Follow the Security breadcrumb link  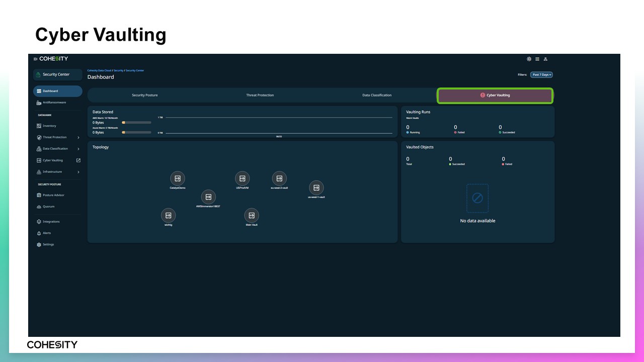click(118, 71)
